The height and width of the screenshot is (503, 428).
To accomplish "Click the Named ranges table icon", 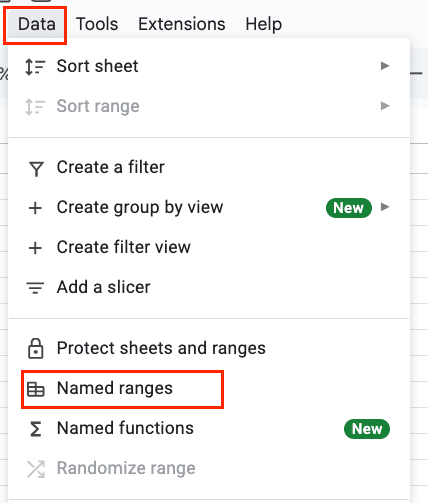I will pyautogui.click(x=36, y=389).
